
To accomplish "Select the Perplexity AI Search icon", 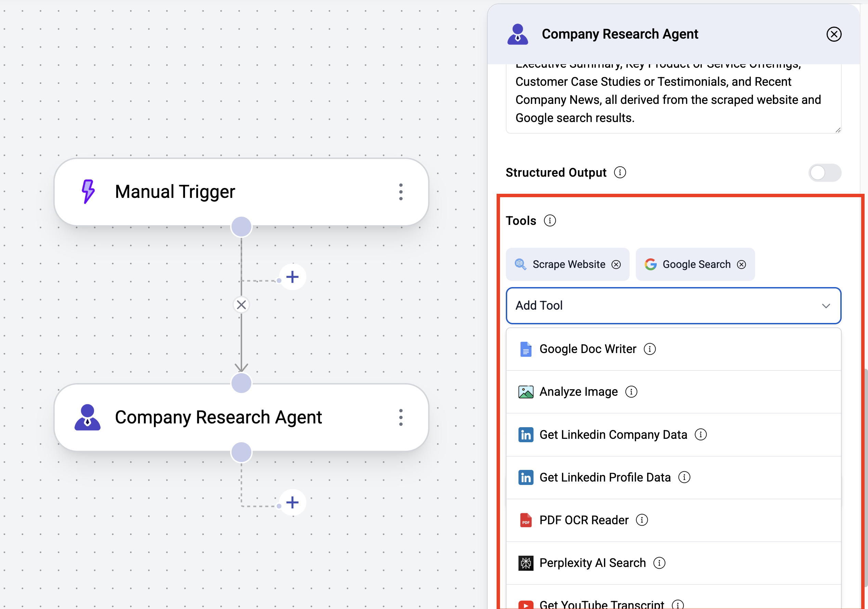I will click(526, 563).
